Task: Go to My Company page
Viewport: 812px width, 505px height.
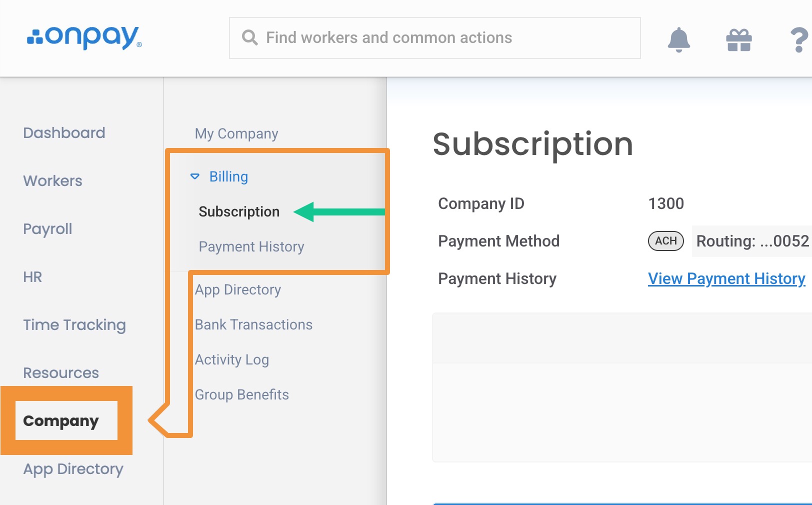Action: click(236, 133)
